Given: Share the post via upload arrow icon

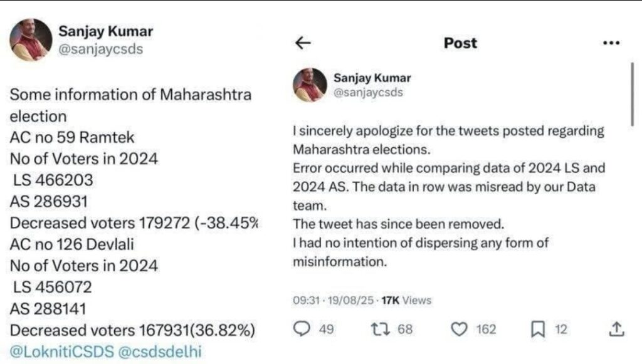Looking at the screenshot, I should (617, 329).
